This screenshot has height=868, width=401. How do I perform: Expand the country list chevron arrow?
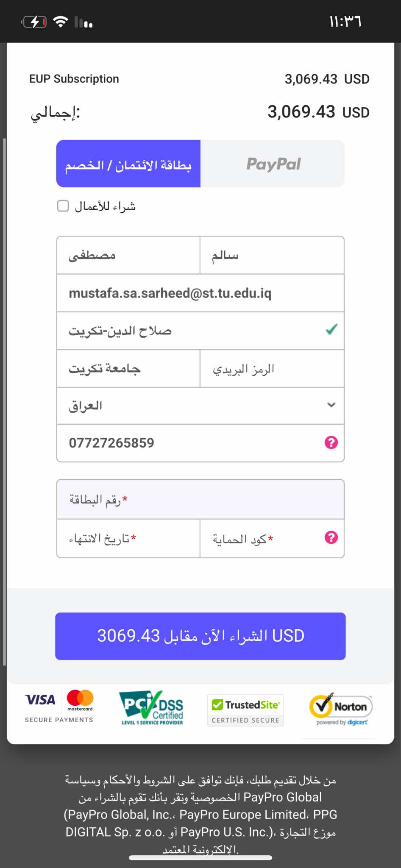tap(331, 405)
